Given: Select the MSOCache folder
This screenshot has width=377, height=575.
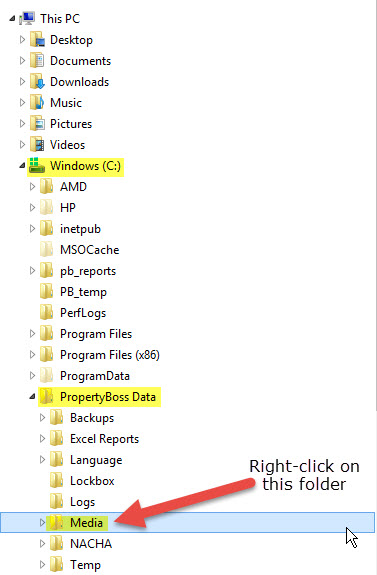Looking at the screenshot, I should [x=89, y=250].
